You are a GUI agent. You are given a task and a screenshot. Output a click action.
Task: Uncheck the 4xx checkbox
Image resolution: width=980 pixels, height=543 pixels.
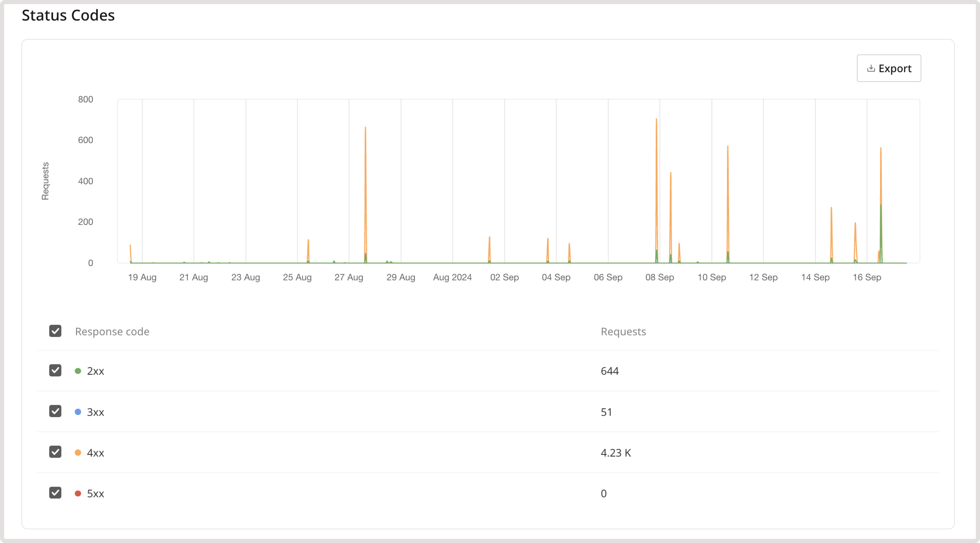(x=56, y=452)
